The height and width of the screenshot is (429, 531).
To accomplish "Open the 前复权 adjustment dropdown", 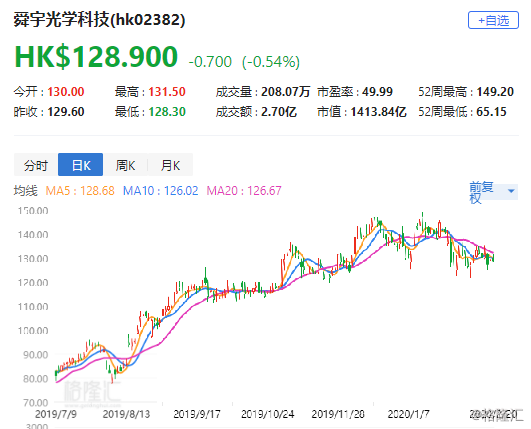I will pyautogui.click(x=493, y=192).
